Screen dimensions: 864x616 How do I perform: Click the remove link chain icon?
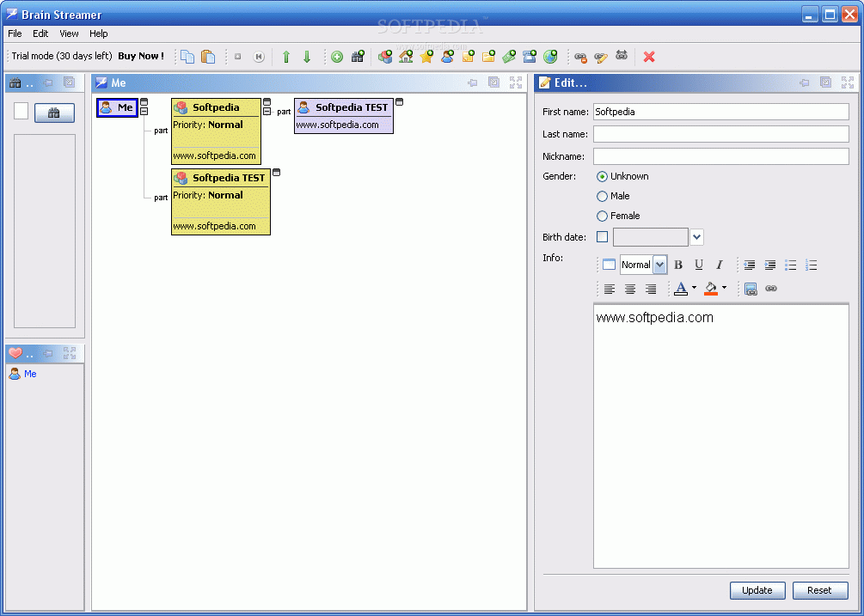(580, 57)
